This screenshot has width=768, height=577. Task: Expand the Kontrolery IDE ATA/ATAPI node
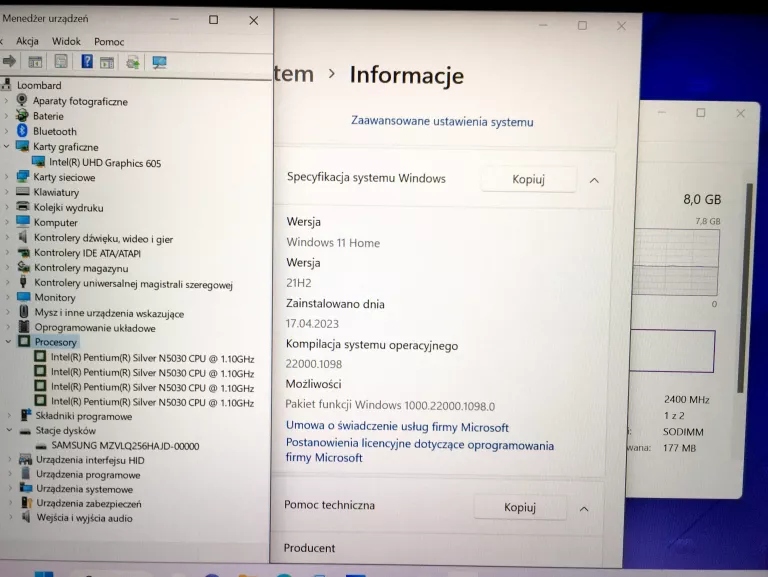7,253
